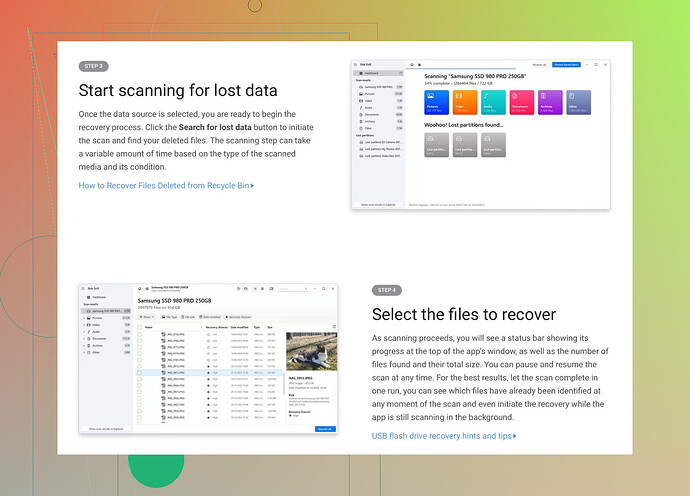690x496 pixels.
Task: Open the gray-blue Other tile
Action: [x=579, y=103]
